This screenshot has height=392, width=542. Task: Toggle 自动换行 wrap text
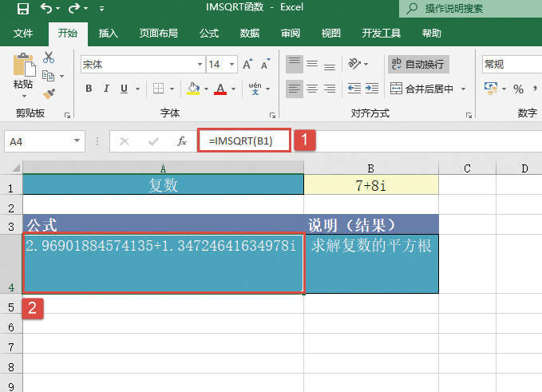(x=417, y=64)
